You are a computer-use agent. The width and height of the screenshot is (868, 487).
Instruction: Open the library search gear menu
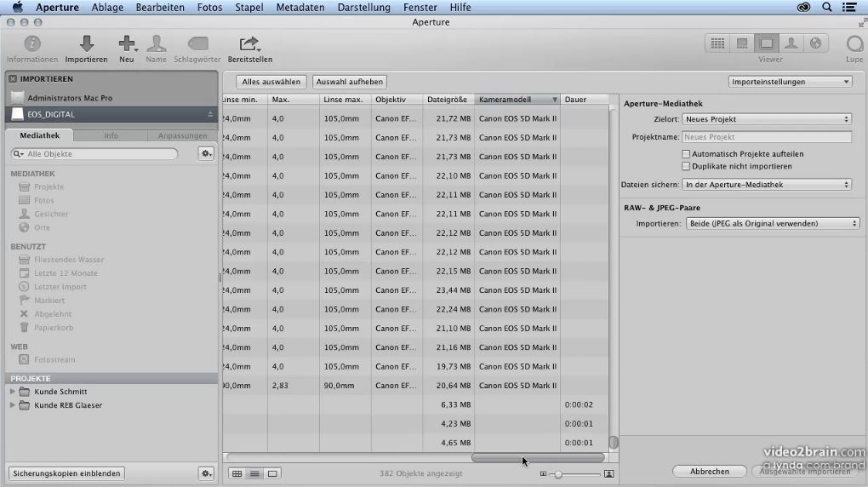(206, 153)
